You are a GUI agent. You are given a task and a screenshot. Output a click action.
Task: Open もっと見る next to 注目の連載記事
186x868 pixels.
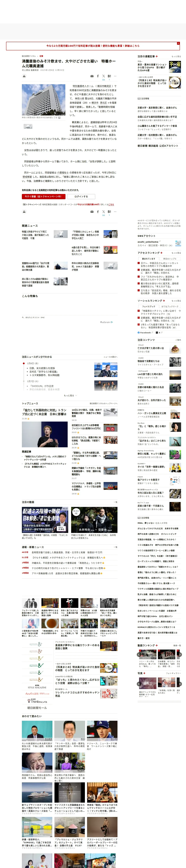pyautogui.click(x=176, y=57)
